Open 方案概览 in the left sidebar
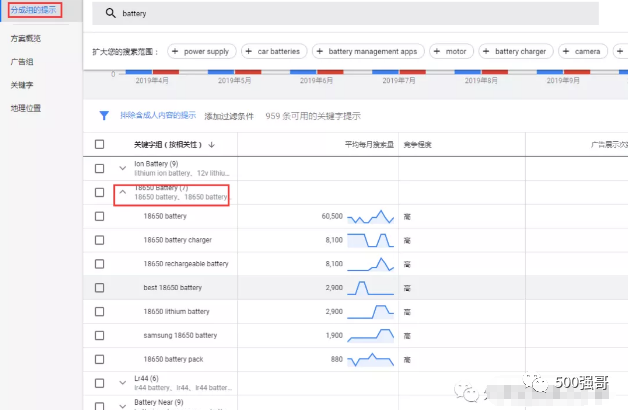This screenshot has height=410, width=628. pyautogui.click(x=26, y=36)
